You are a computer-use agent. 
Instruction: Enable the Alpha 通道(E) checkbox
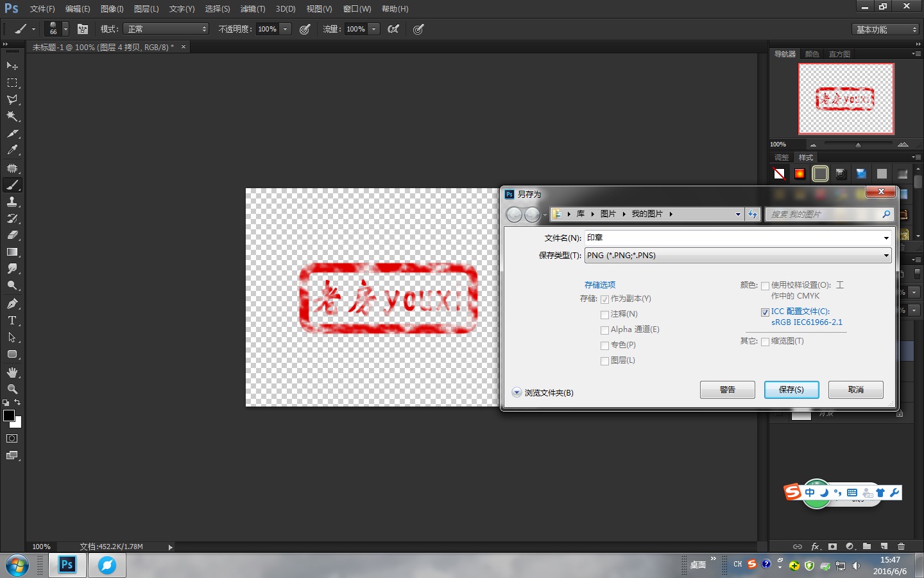click(x=604, y=329)
